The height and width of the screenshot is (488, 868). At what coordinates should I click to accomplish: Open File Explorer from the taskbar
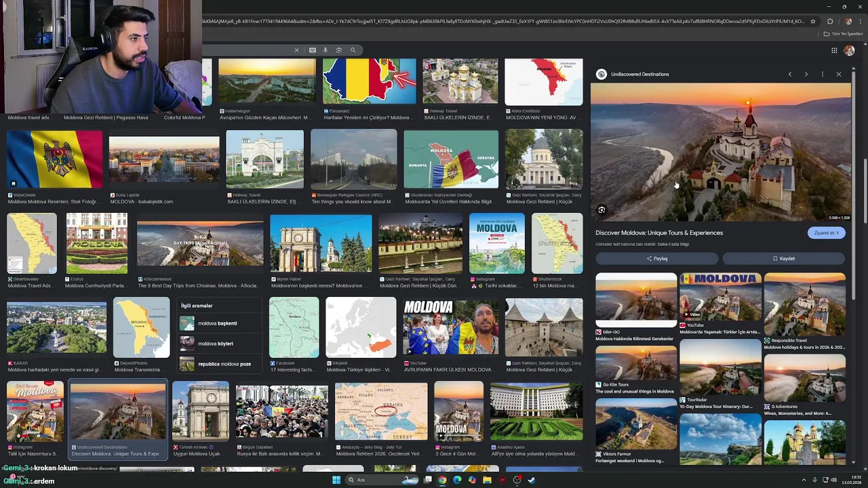click(487, 480)
